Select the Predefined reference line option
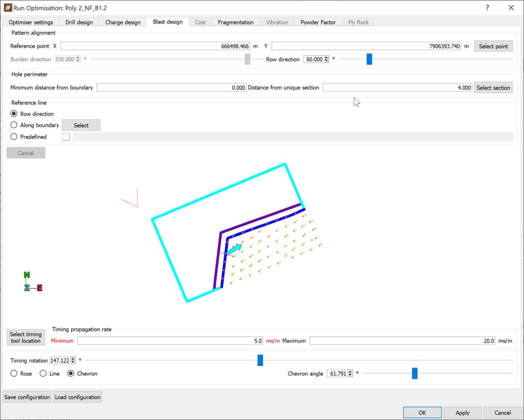 tap(14, 137)
